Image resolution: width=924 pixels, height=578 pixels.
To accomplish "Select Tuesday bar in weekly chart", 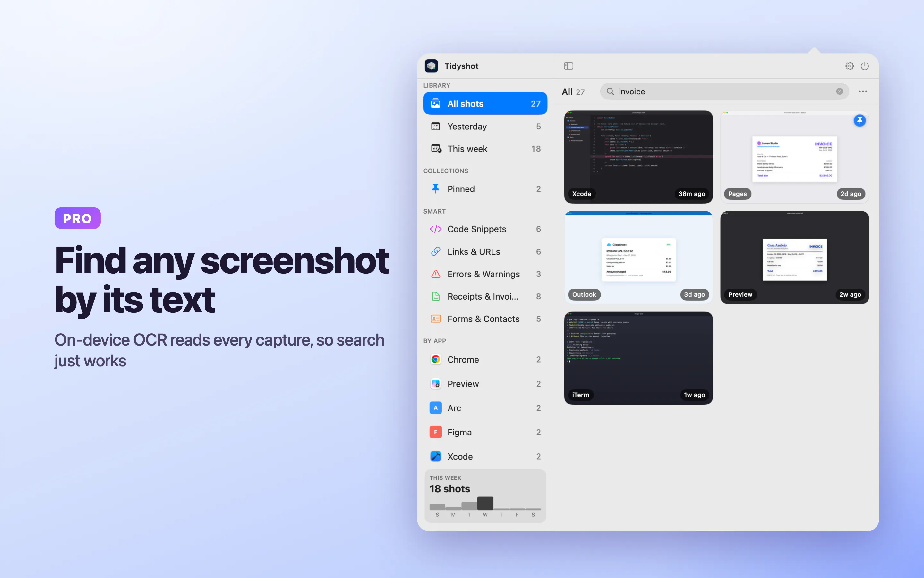I will 469,506.
